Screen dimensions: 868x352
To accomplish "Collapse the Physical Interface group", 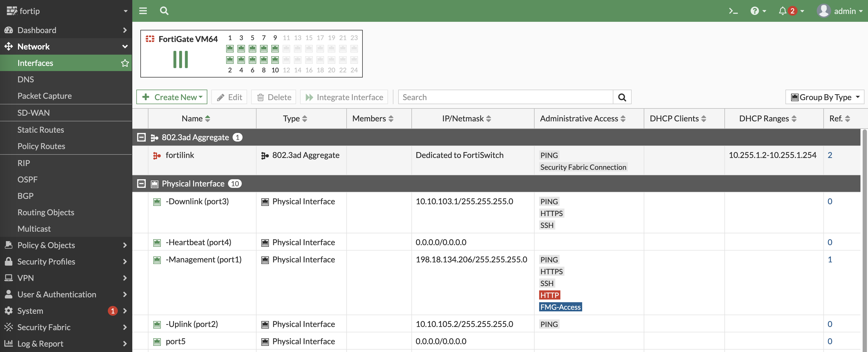I will (141, 184).
